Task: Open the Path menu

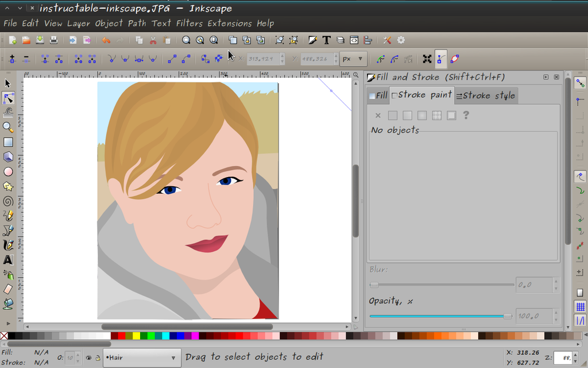Action: click(137, 24)
